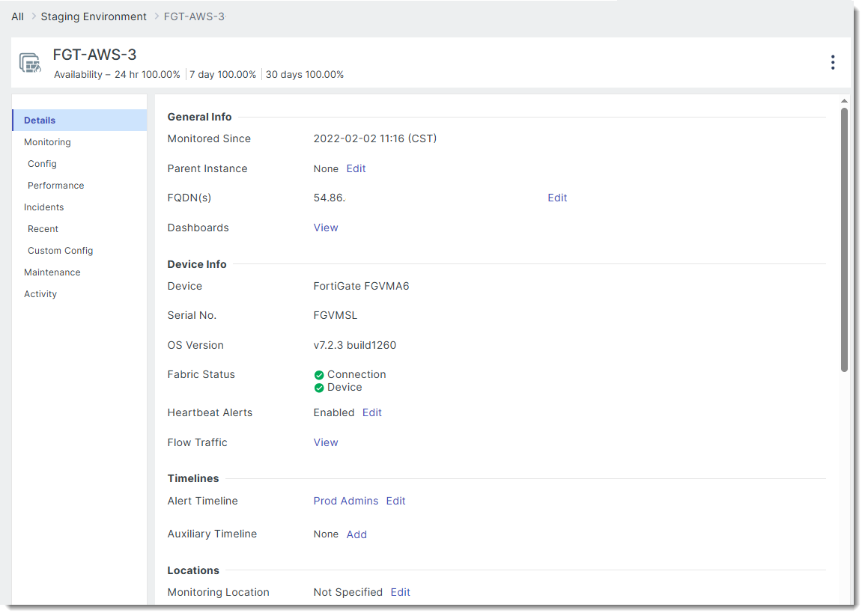Viewport: 865px width, 616px height.
Task: Open the three-dot kebab menu
Action: point(832,63)
